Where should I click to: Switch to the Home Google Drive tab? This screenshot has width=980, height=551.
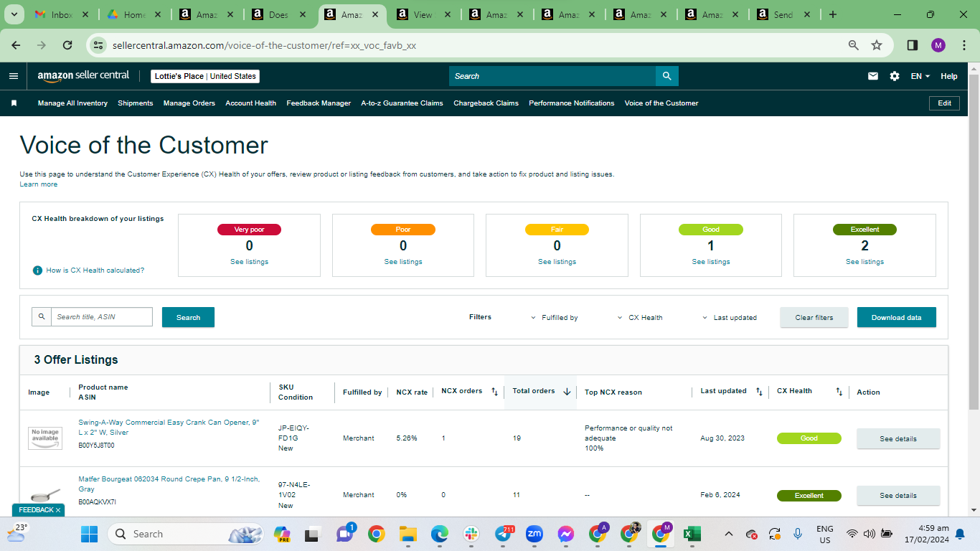tap(135, 14)
